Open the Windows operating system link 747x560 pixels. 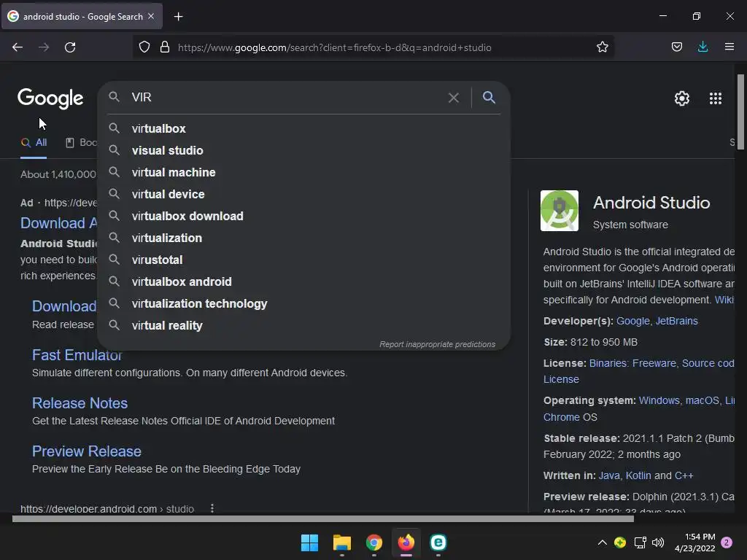(x=659, y=400)
